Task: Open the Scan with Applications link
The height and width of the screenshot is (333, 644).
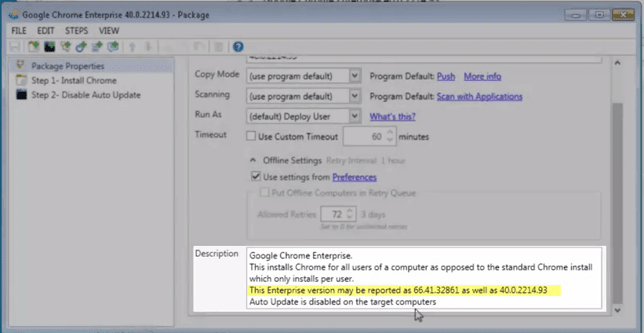Action: (479, 97)
